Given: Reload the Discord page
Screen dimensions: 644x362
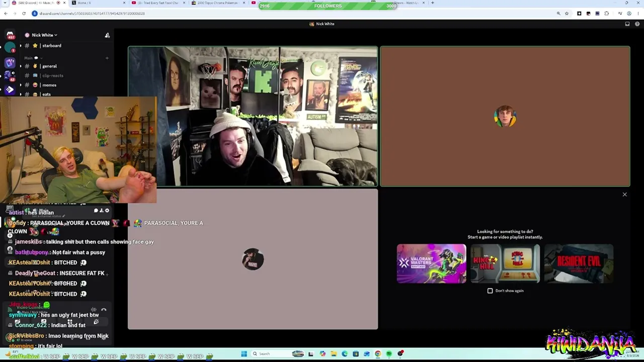Looking at the screenshot, I should point(24,14).
